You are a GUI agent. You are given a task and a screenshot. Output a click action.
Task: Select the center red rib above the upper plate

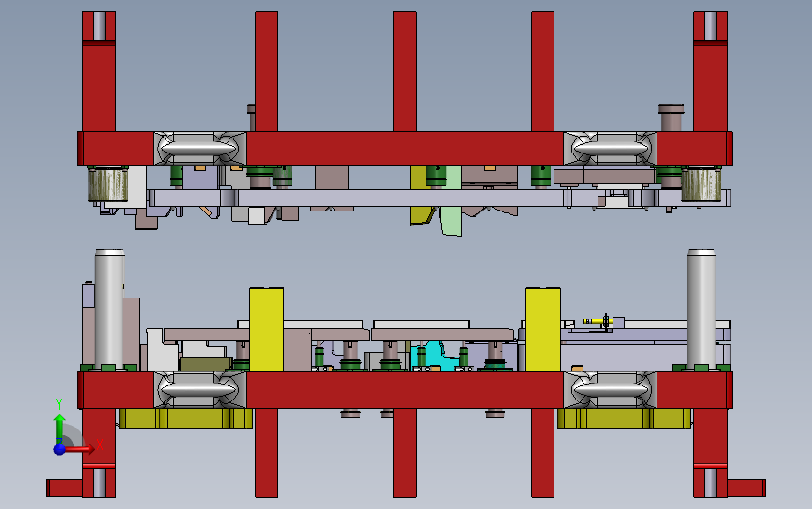click(x=405, y=71)
